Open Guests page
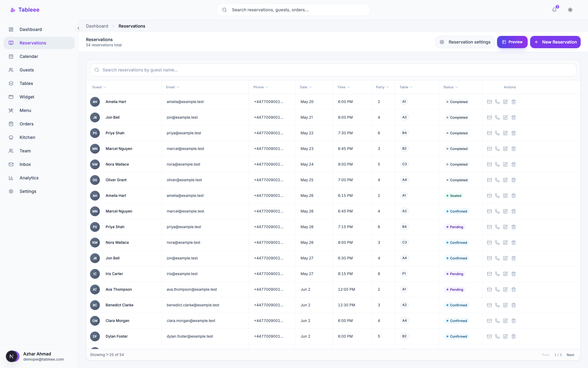Viewport: 588px width, 368px height. click(39, 70)
